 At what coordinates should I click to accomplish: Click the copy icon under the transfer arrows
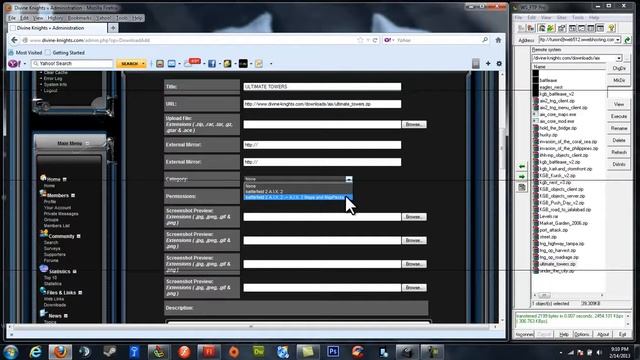522,188
